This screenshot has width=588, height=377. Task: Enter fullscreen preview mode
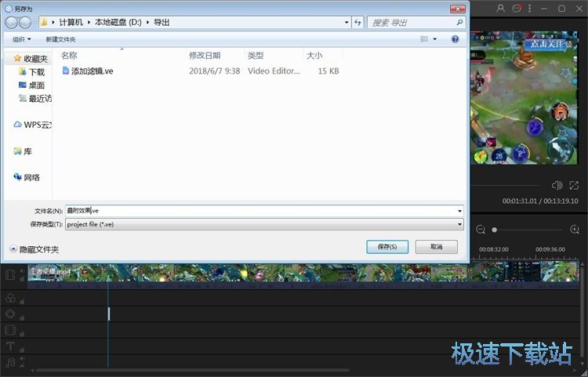click(x=574, y=185)
